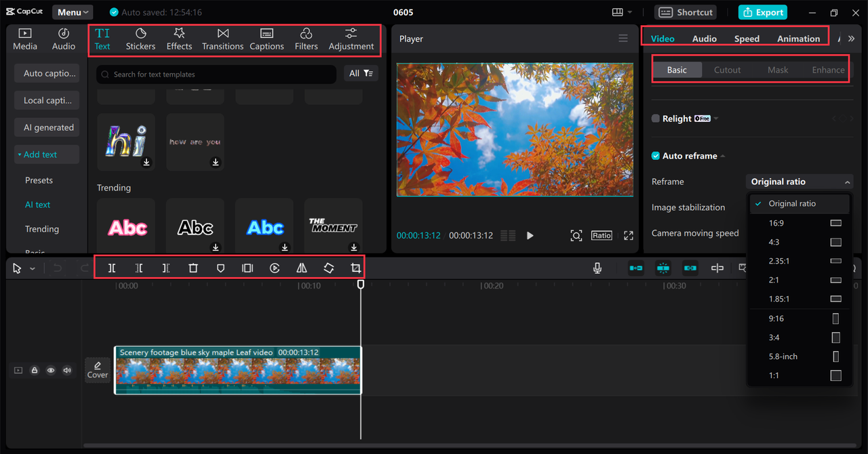Screen dimensions: 868x454
Task: Open the Menu dropdown
Action: (73, 12)
